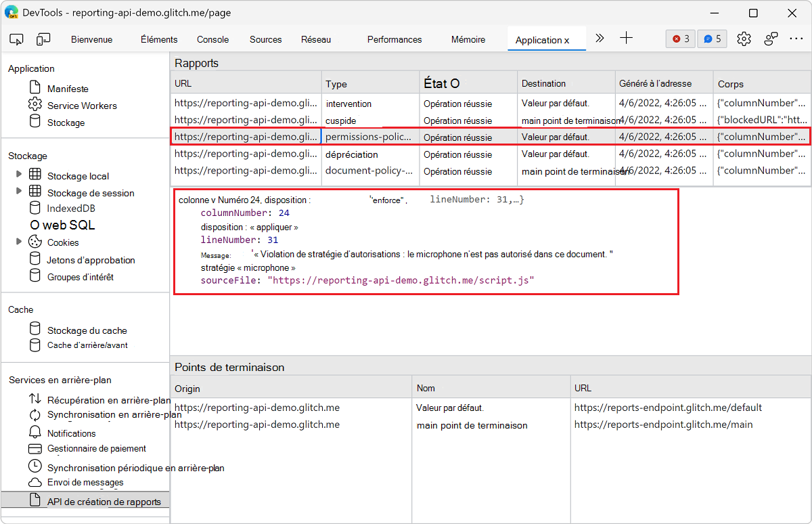
Task: View the 3 console errors
Action: point(680,39)
